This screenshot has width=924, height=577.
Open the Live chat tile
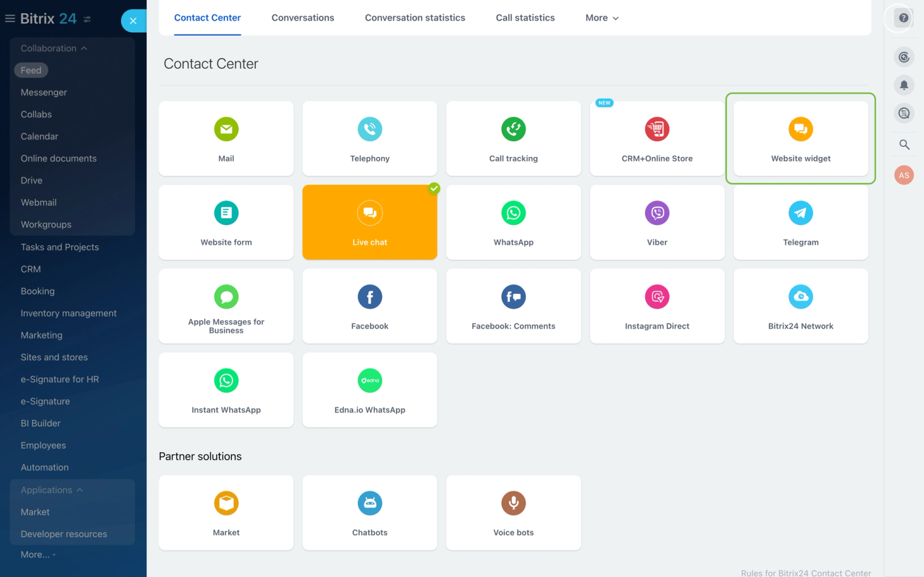pyautogui.click(x=370, y=222)
